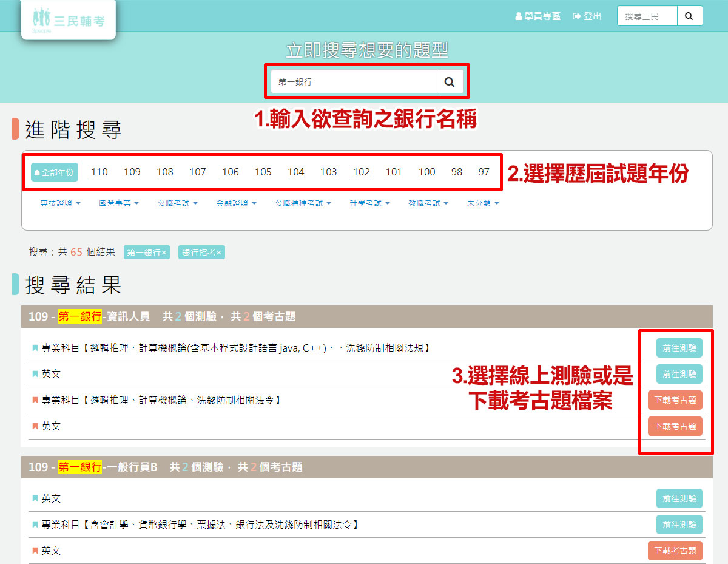Remove the 銀行招考 search tag
The image size is (728, 564).
pos(201,253)
